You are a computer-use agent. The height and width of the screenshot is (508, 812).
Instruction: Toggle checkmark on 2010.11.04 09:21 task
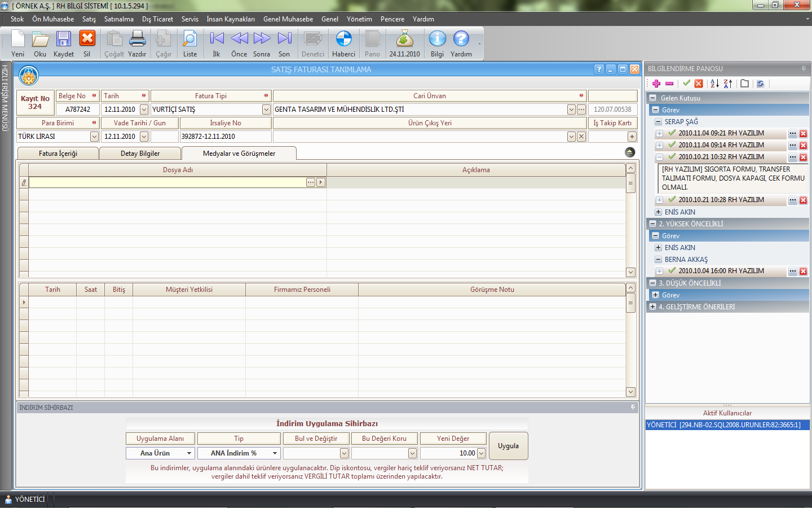672,133
